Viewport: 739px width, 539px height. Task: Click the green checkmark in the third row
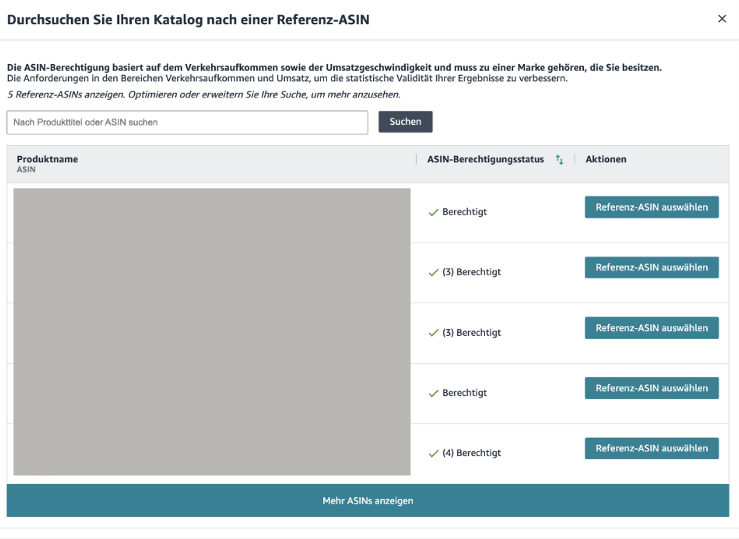tap(433, 333)
